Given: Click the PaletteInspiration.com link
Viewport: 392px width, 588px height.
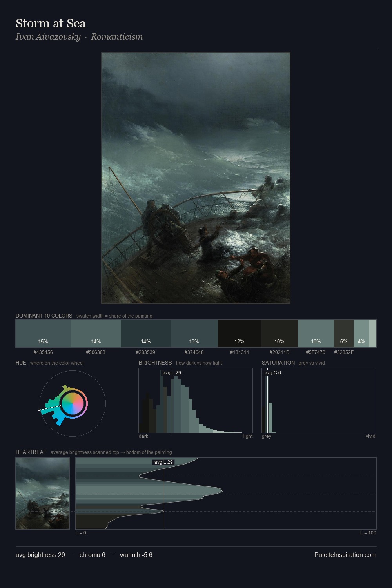Looking at the screenshot, I should pos(345,555).
